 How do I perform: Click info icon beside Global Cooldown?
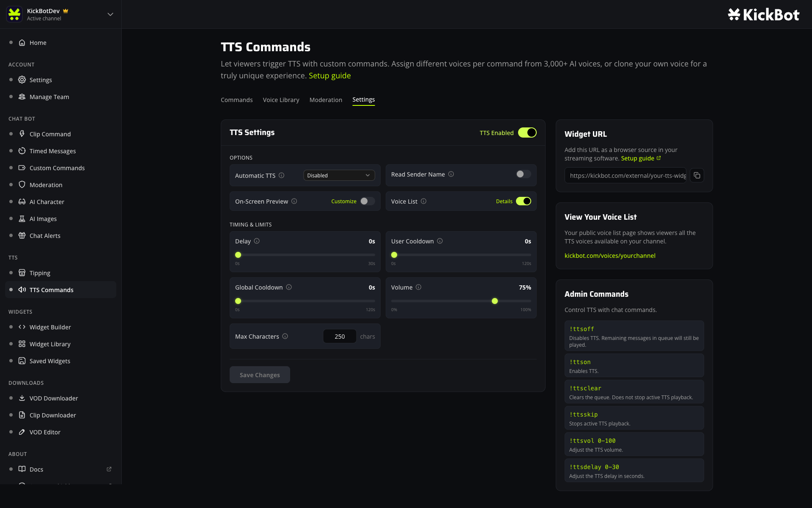coord(289,287)
